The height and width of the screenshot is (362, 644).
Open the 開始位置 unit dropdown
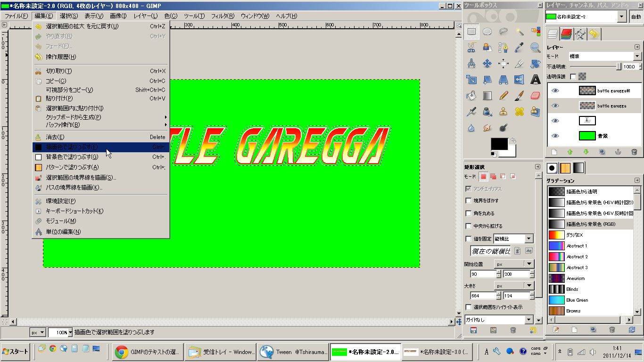tap(513, 264)
